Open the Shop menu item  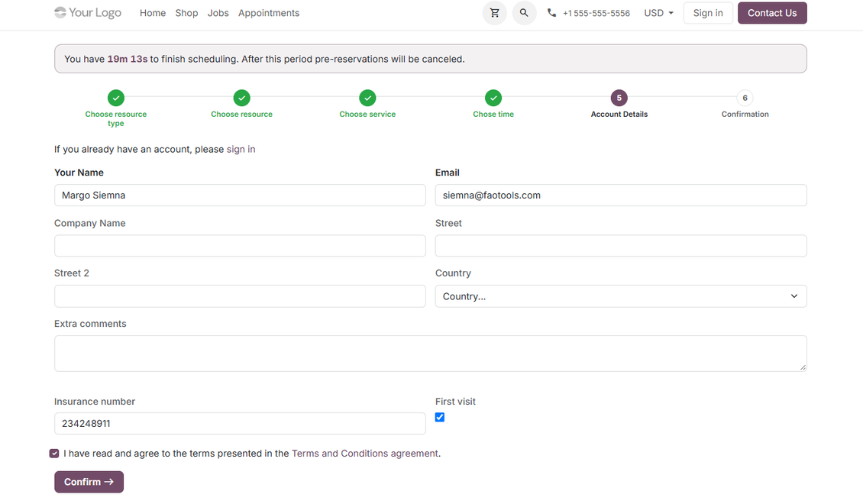click(x=186, y=13)
